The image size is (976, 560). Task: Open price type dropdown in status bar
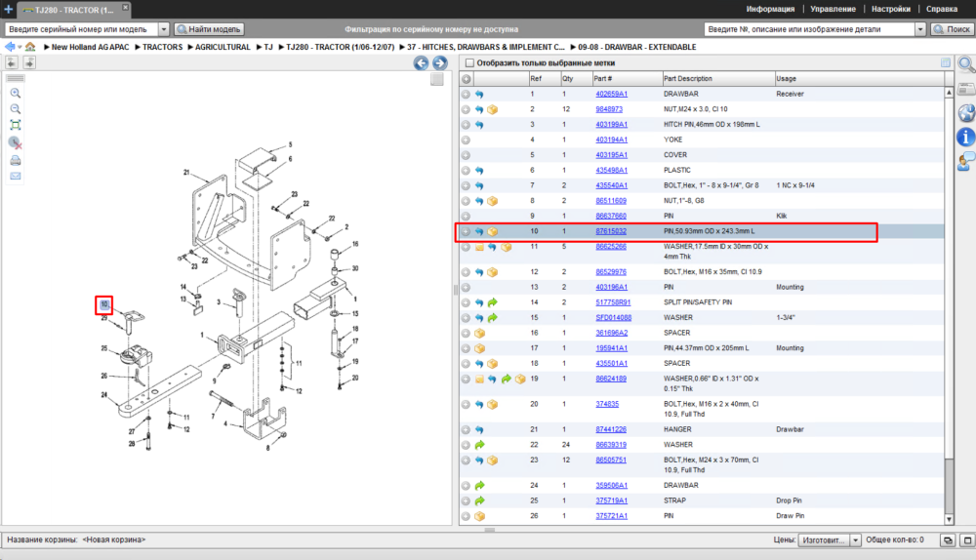[856, 540]
